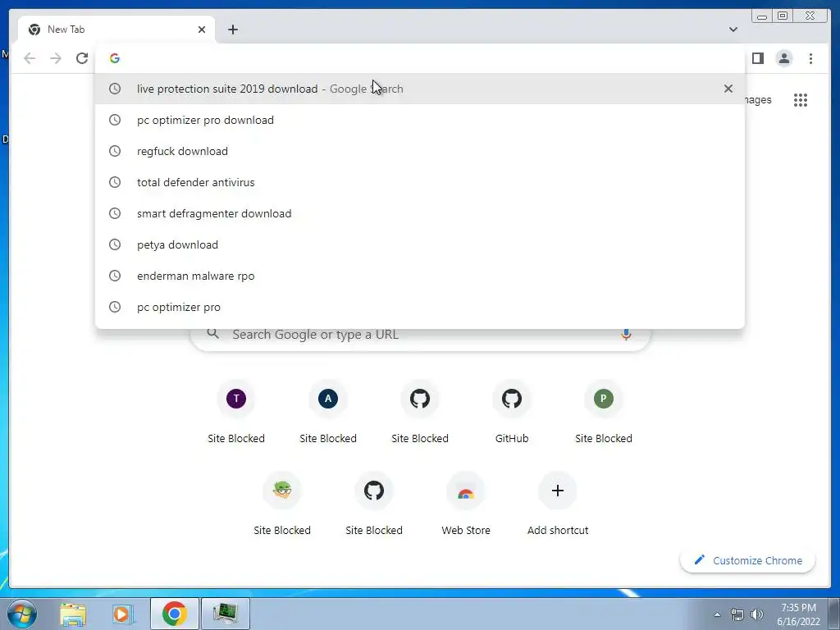This screenshot has height=630, width=840.
Task: Click the browser Forward arrow
Action: pos(56,58)
